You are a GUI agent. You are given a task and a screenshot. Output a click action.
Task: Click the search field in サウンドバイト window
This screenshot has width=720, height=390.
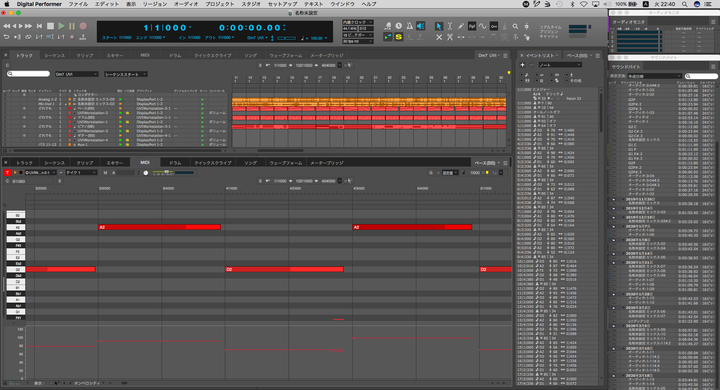tap(701, 76)
